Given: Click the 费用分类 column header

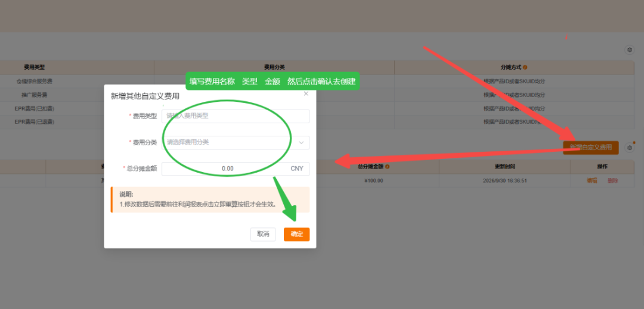Looking at the screenshot, I should [274, 67].
